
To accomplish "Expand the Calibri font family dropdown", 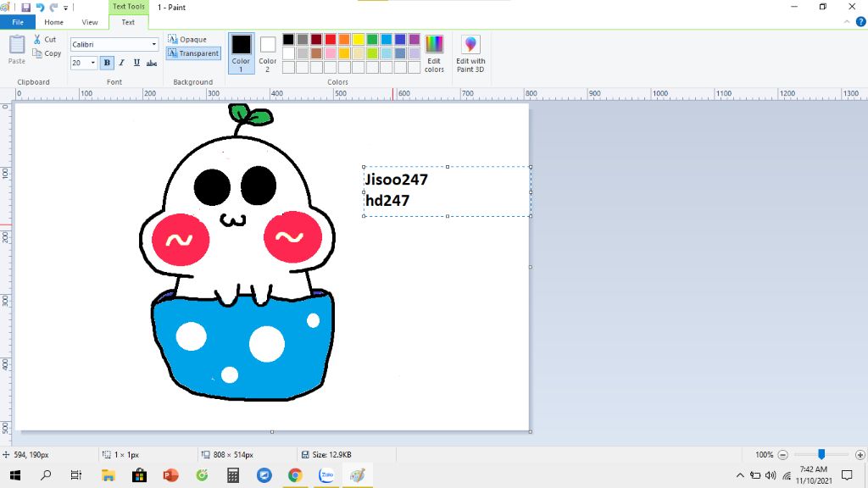I will (x=153, y=44).
